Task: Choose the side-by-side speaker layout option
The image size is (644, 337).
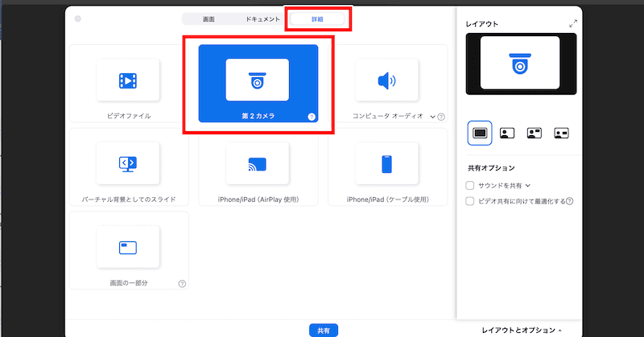Action: click(560, 133)
